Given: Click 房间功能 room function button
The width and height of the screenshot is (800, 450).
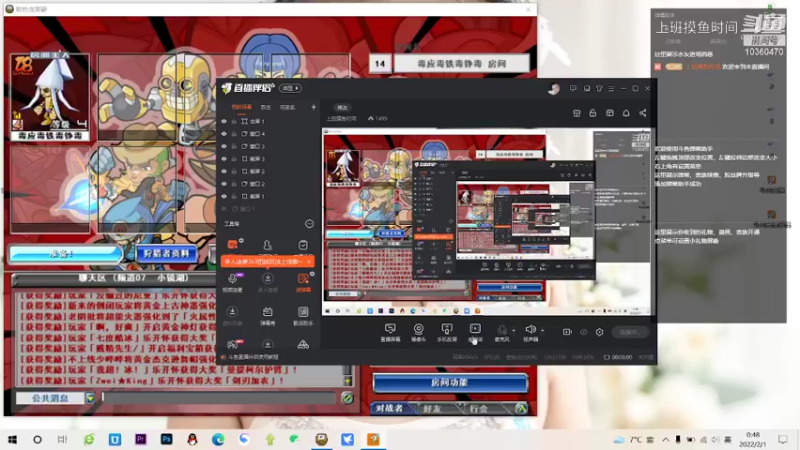Looking at the screenshot, I should pos(450,383).
